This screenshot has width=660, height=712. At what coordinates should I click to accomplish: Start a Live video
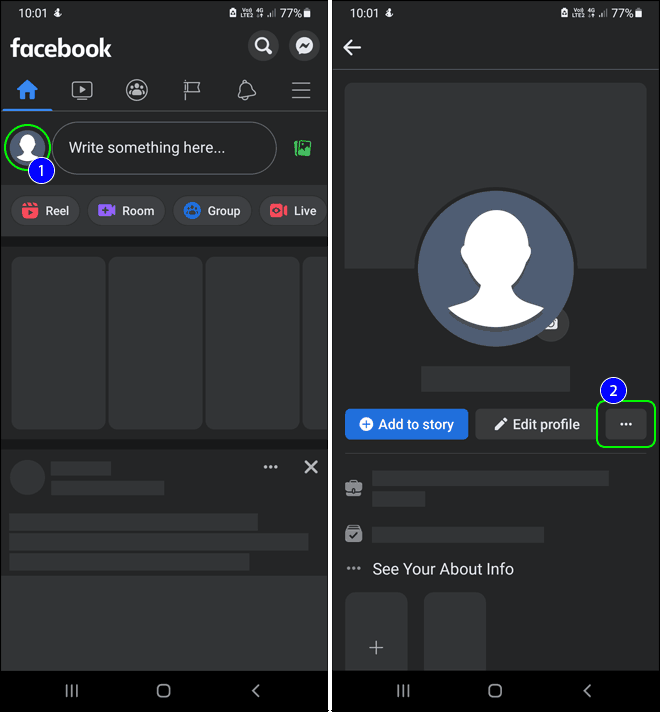(293, 211)
